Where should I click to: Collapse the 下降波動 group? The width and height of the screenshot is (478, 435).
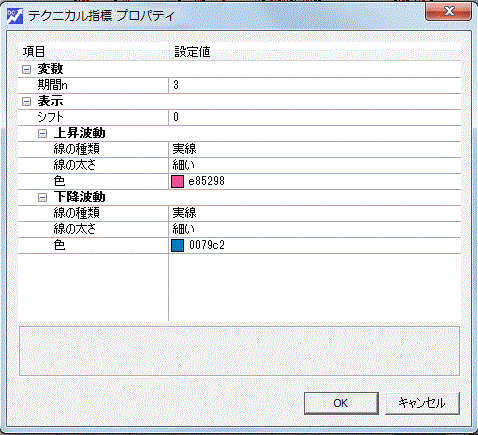(x=42, y=198)
